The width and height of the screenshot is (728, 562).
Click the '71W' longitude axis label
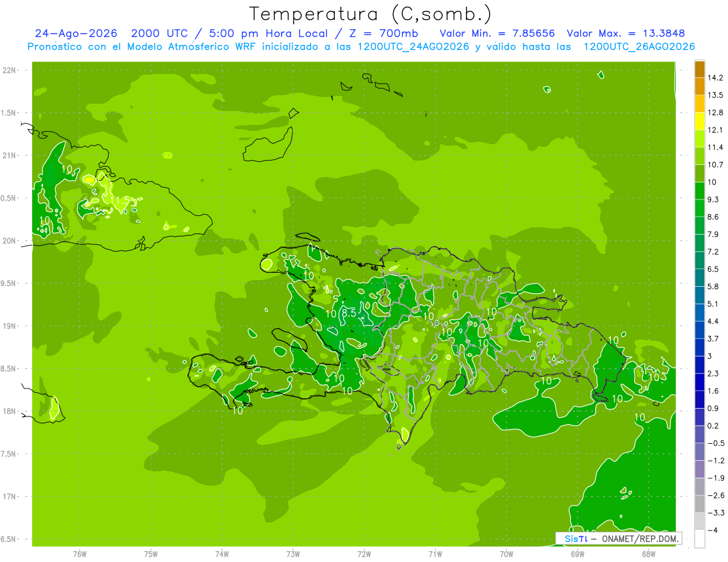click(435, 554)
